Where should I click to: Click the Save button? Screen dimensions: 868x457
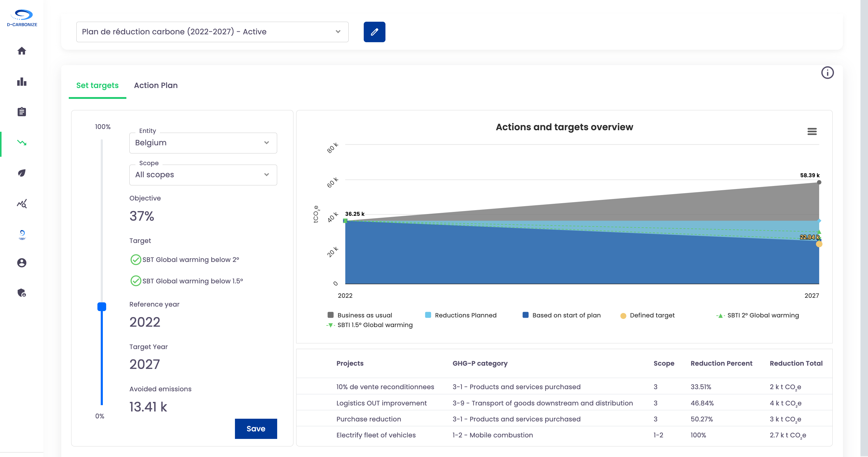tap(255, 428)
